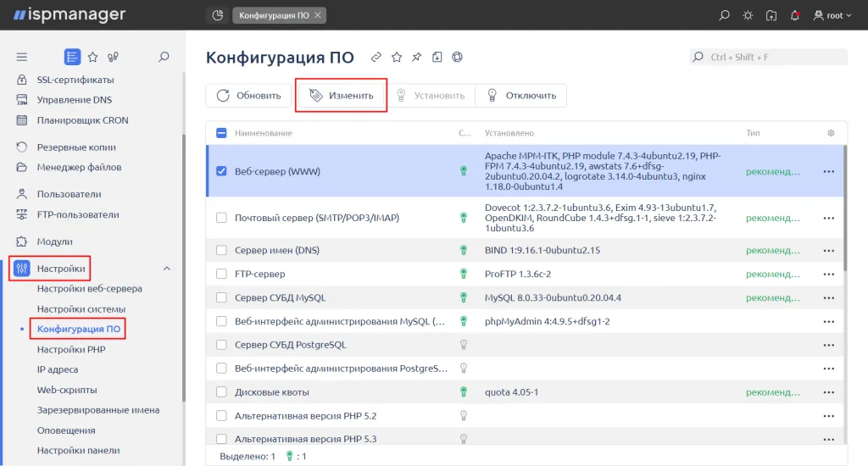Open Резервные копии in sidebar

point(76,147)
